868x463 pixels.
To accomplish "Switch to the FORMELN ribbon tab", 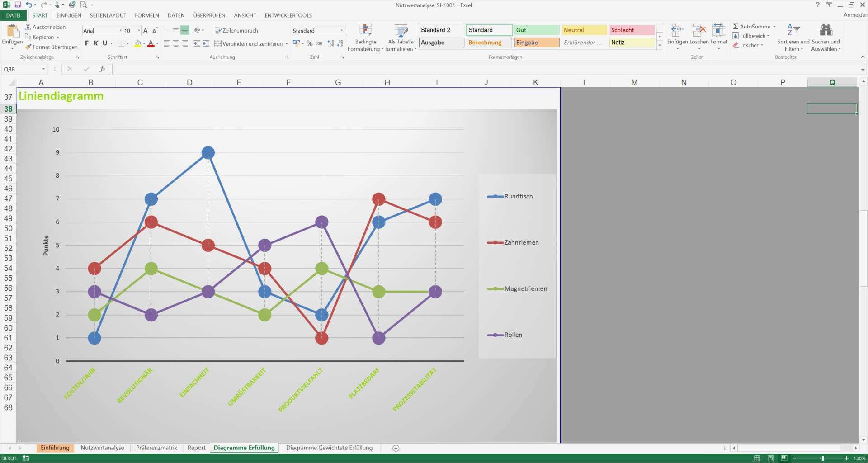I will tap(147, 15).
